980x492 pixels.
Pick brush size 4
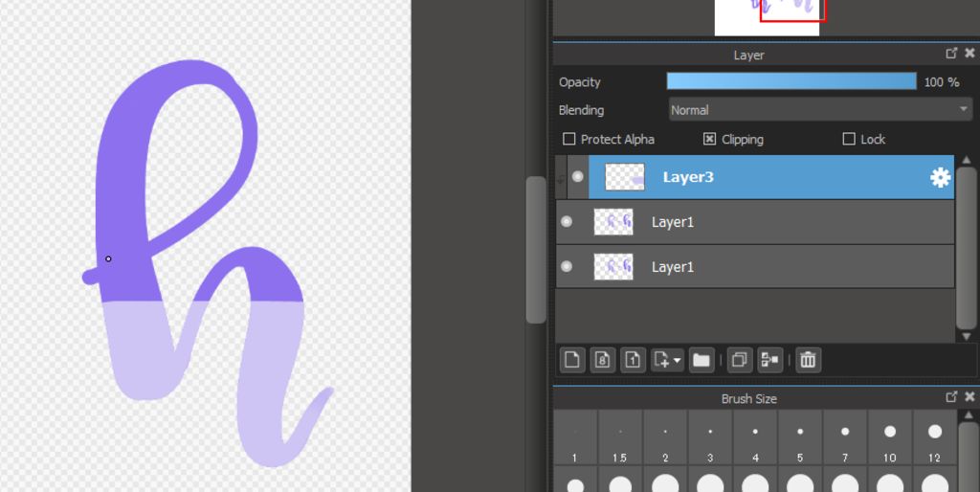point(755,437)
